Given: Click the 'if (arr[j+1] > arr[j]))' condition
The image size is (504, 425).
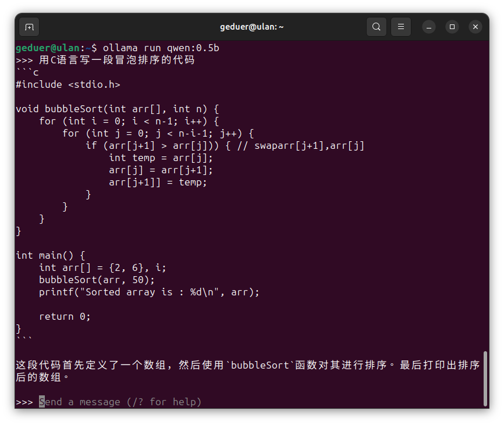Looking at the screenshot, I should coord(152,146).
